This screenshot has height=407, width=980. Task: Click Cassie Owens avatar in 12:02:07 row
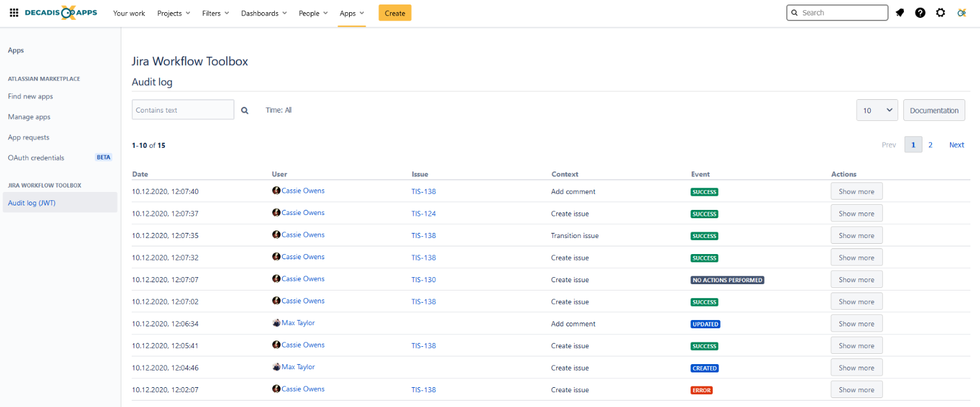click(276, 389)
